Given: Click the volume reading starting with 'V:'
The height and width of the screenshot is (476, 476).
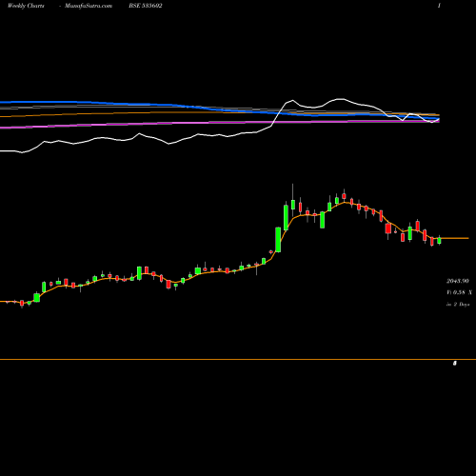Looking at the screenshot, I should pos(459,292).
